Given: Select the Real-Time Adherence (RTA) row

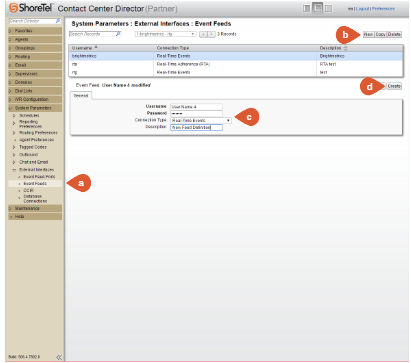Looking at the screenshot, I should pos(236,64).
